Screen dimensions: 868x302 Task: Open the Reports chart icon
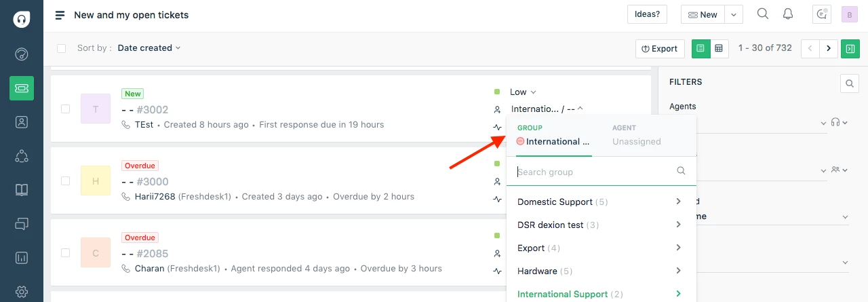(22, 258)
